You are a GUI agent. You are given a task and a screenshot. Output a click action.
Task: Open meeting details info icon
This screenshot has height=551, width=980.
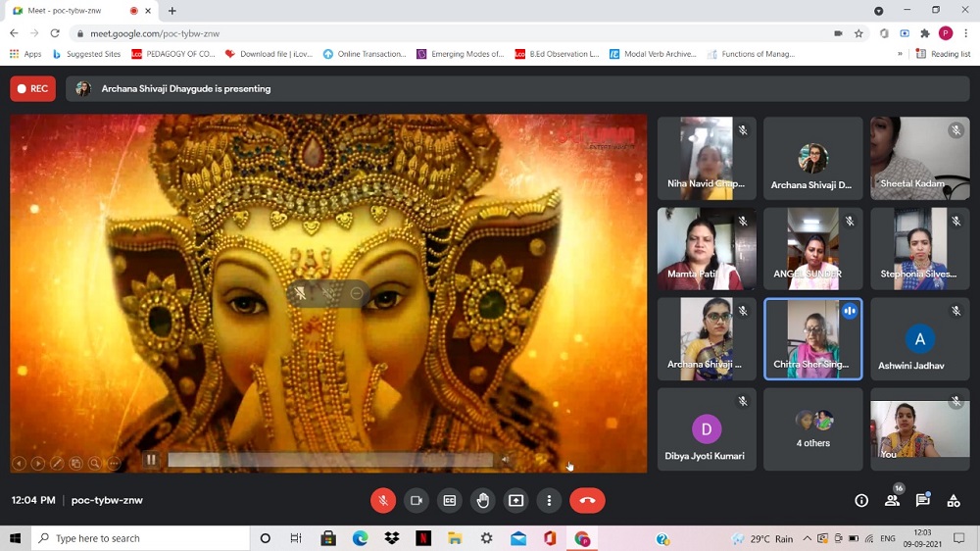pyautogui.click(x=861, y=500)
